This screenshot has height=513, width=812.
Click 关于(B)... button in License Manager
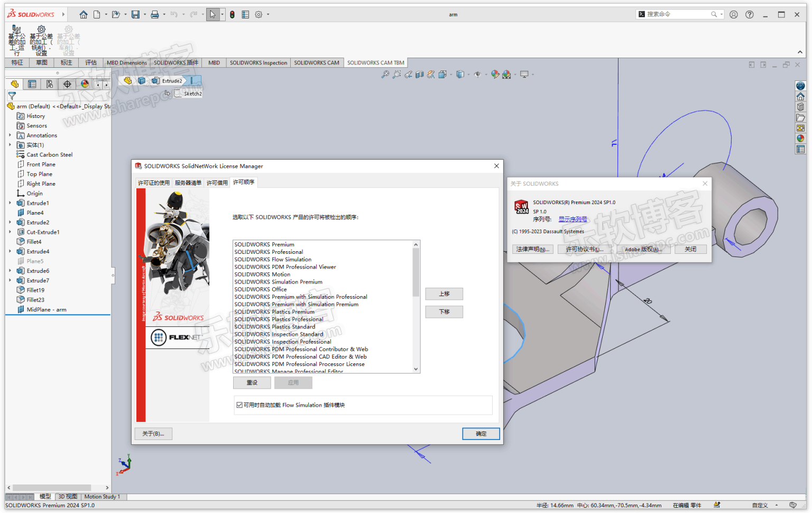pos(153,434)
